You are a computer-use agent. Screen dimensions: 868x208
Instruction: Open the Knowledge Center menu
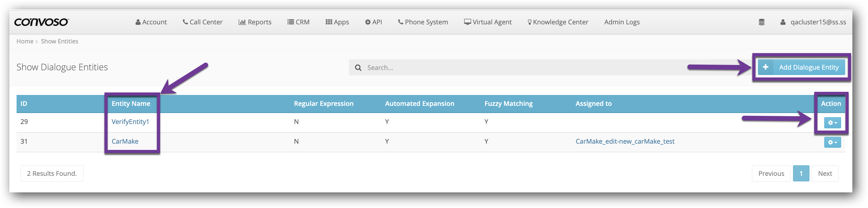558,22
